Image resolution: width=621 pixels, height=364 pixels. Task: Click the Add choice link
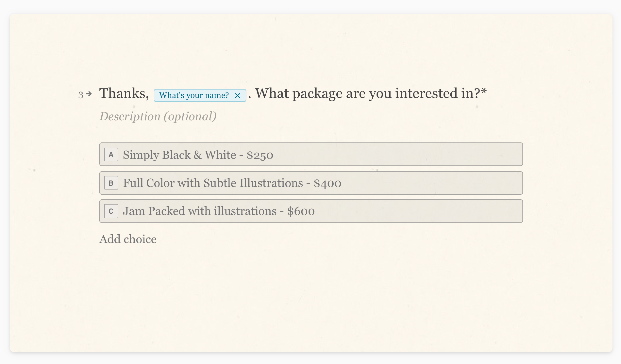pos(128,239)
